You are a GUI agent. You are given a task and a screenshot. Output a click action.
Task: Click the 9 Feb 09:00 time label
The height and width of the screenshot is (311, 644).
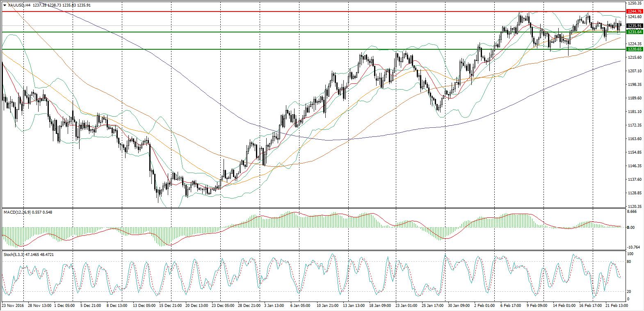pyautogui.click(x=537, y=306)
